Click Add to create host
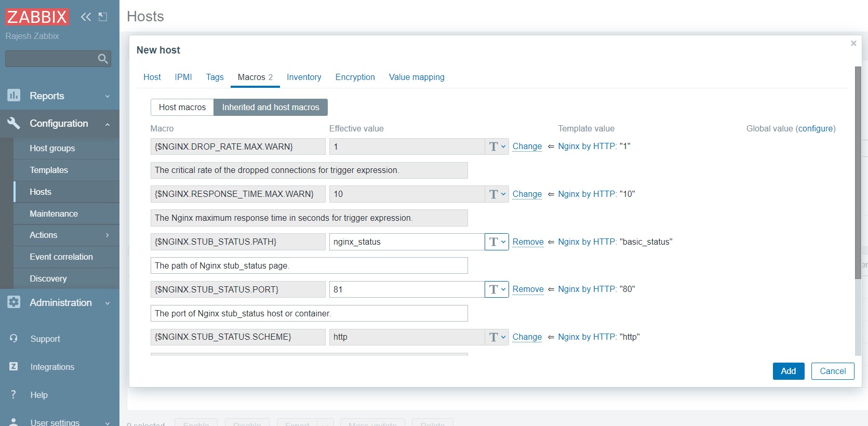The width and height of the screenshot is (868, 426). (788, 371)
